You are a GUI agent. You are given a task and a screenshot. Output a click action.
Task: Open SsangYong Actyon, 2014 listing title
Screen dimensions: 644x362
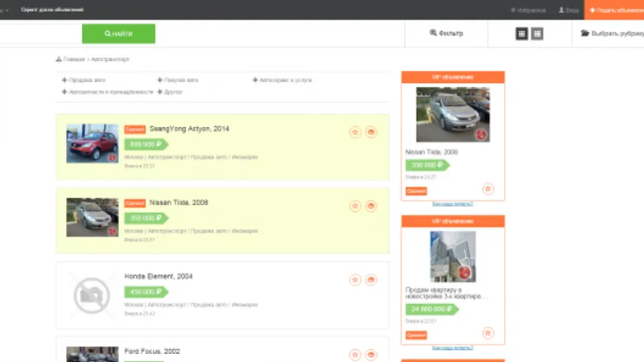pos(189,129)
